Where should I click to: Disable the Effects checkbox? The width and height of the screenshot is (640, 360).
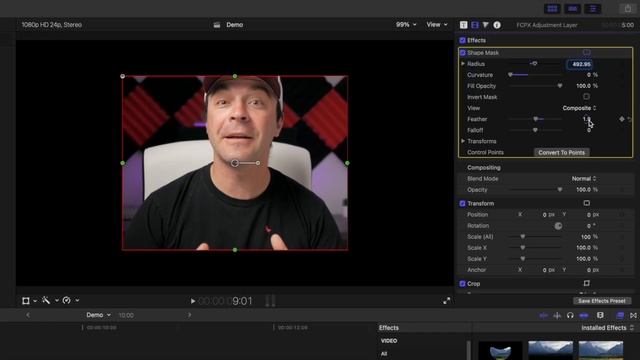[462, 40]
